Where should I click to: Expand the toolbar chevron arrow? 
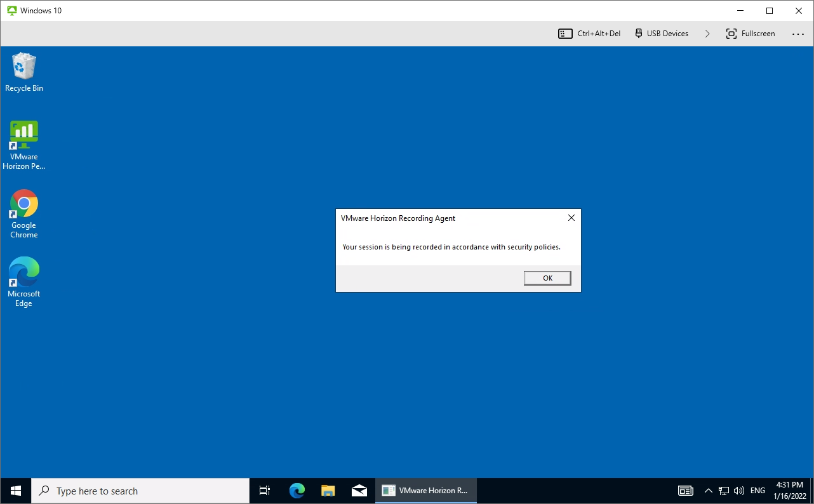(707, 34)
